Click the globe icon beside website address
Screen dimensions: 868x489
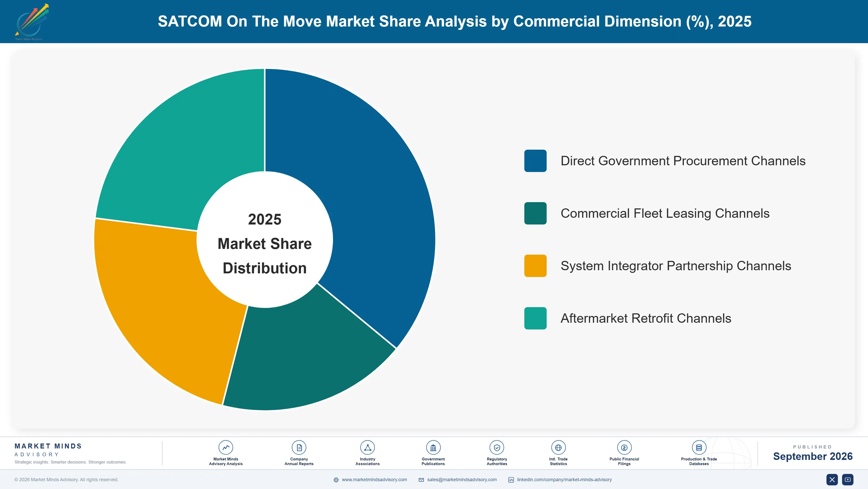tap(336, 480)
